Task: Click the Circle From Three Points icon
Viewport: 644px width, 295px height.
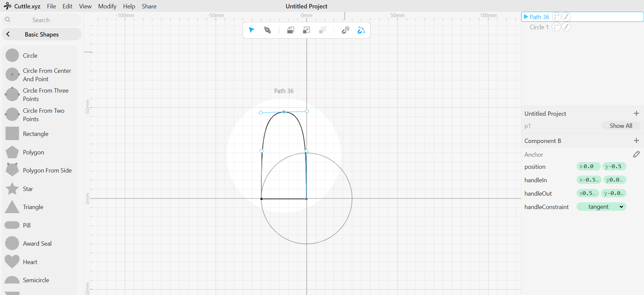Action: [x=12, y=94]
